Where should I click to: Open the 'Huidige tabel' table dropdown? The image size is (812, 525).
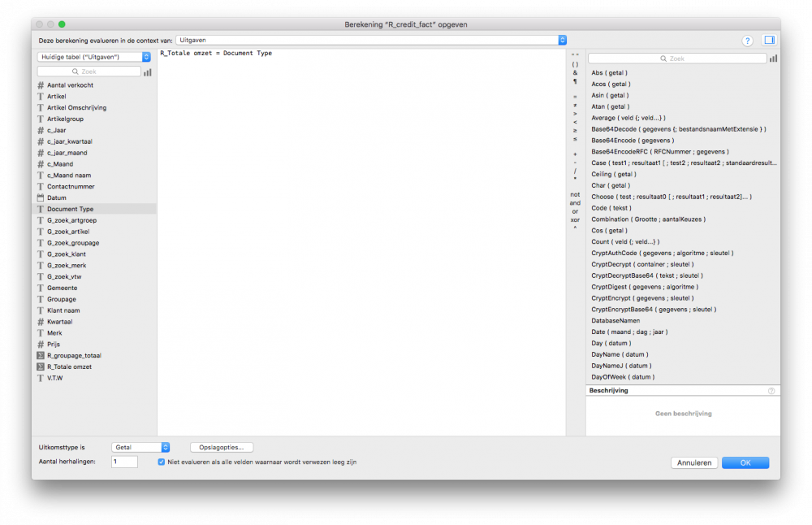[94, 57]
